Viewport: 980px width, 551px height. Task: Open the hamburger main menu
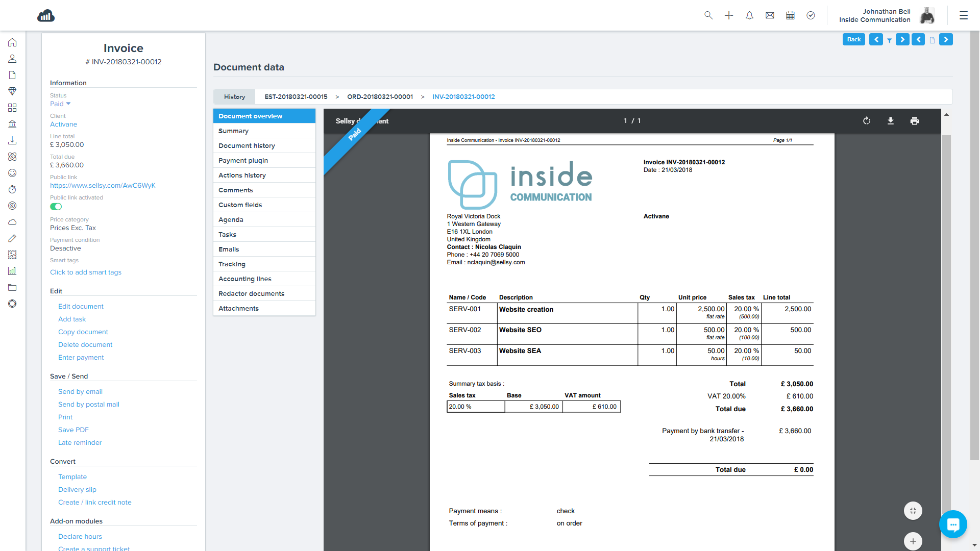pos(964,15)
